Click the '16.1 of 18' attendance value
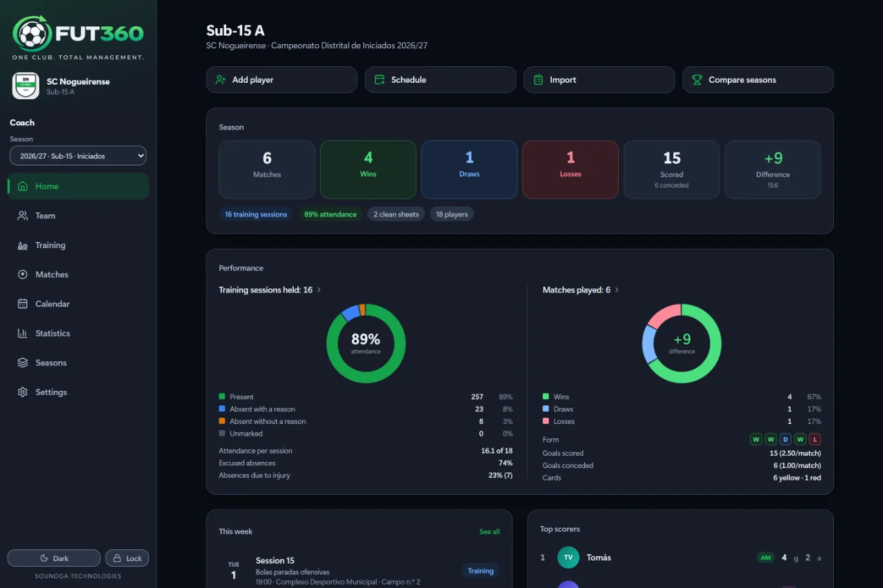 [497, 451]
